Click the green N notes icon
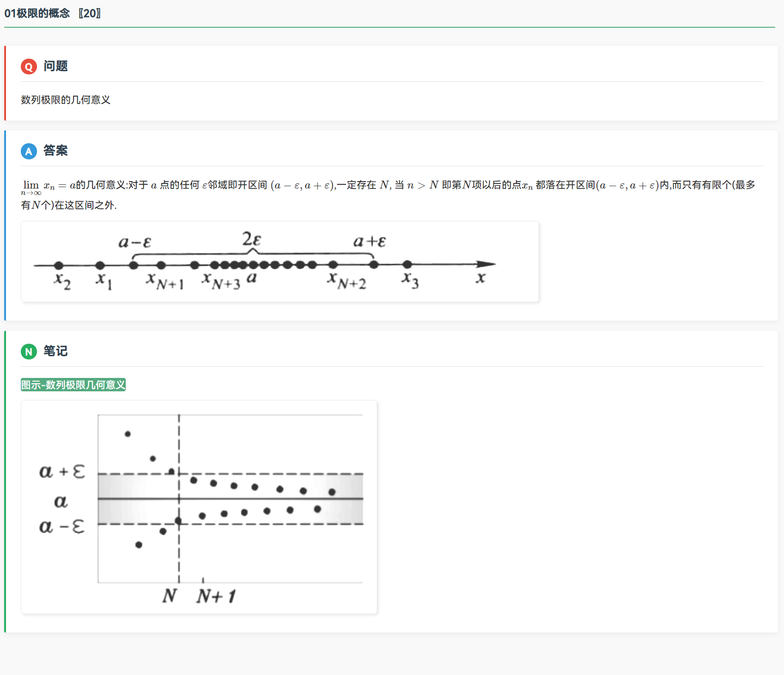Viewport: 784px width, 675px height. [29, 352]
